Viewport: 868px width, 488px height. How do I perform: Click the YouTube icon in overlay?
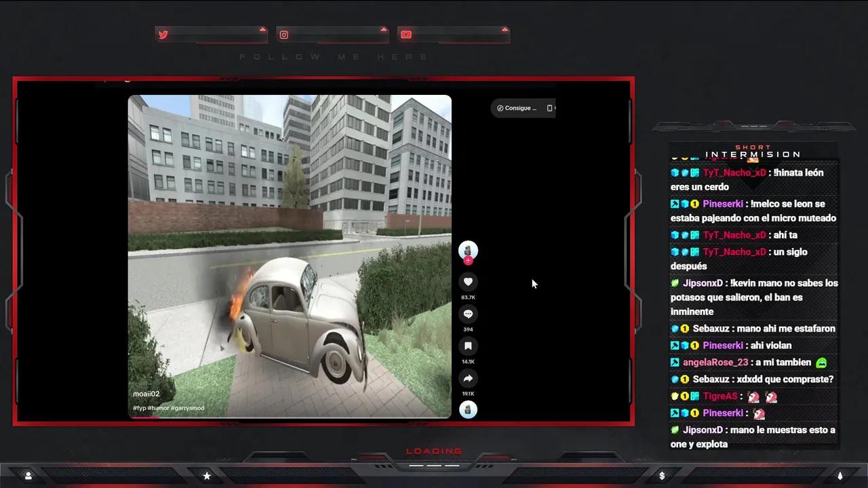pyautogui.click(x=406, y=35)
